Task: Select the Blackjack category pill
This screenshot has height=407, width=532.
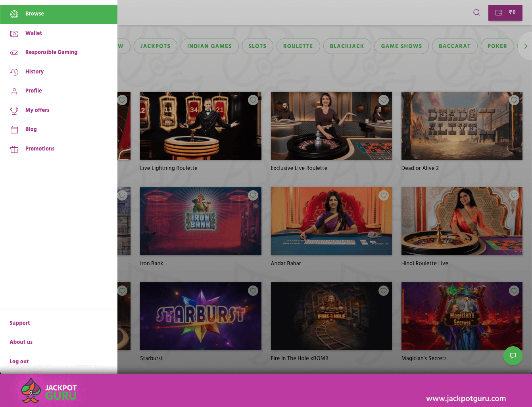Action: [x=347, y=46]
